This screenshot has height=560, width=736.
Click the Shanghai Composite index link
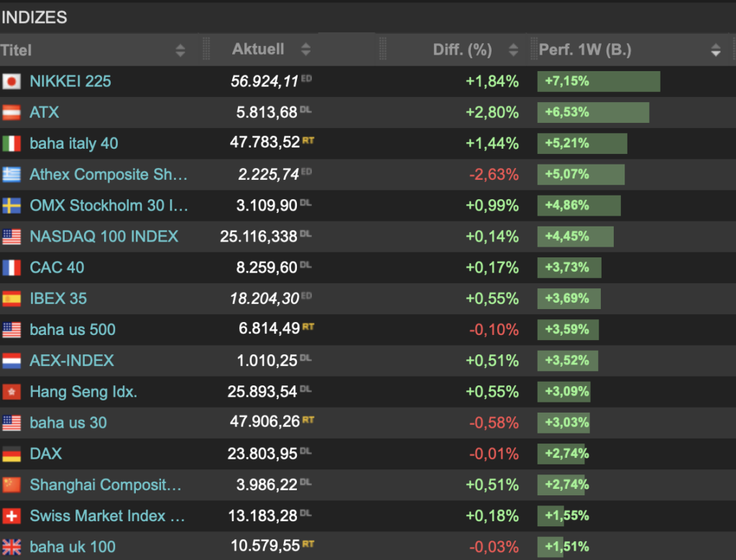(x=105, y=485)
